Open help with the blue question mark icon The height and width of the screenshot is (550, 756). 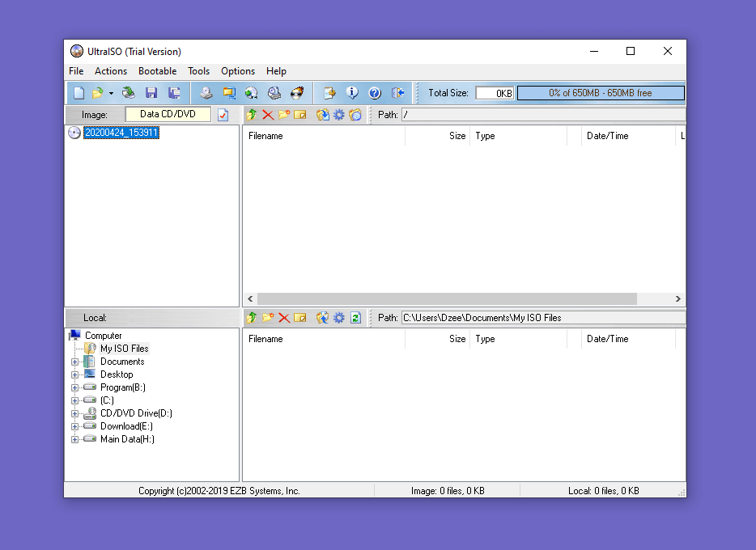click(x=375, y=93)
